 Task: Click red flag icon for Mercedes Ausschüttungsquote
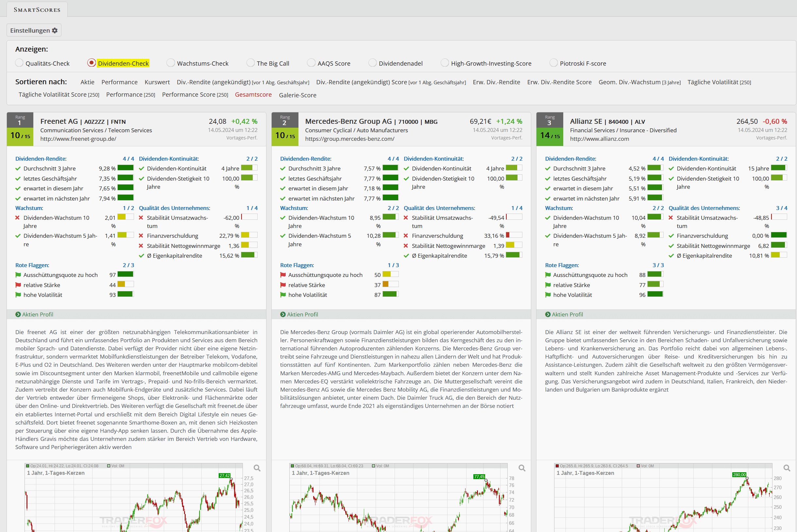(x=283, y=275)
